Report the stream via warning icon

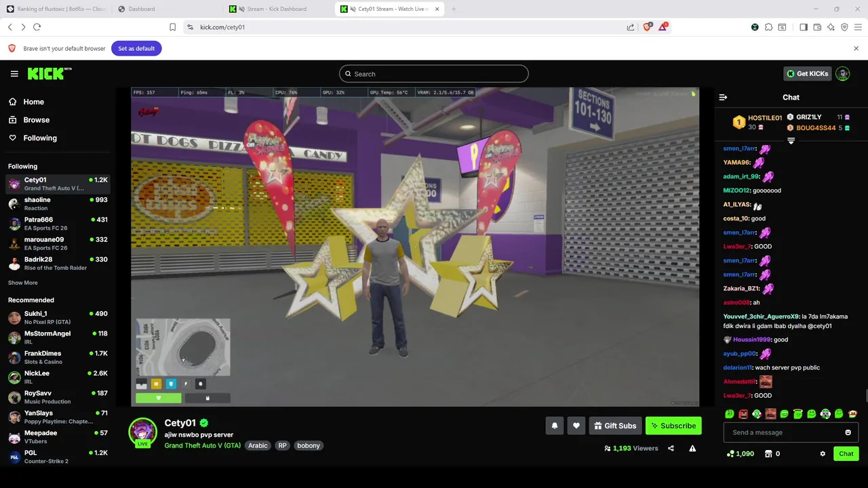pyautogui.click(x=692, y=448)
